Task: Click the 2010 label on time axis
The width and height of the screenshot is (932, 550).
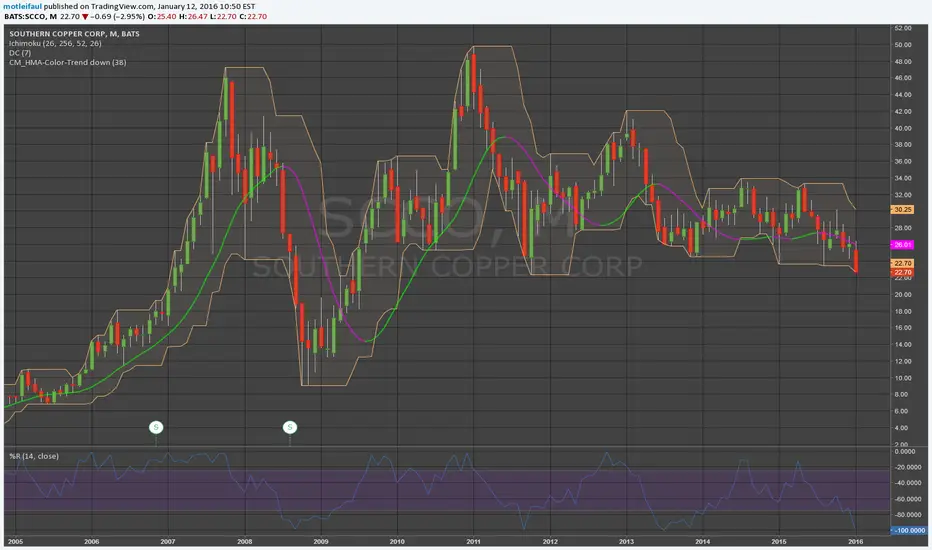Action: point(397,542)
